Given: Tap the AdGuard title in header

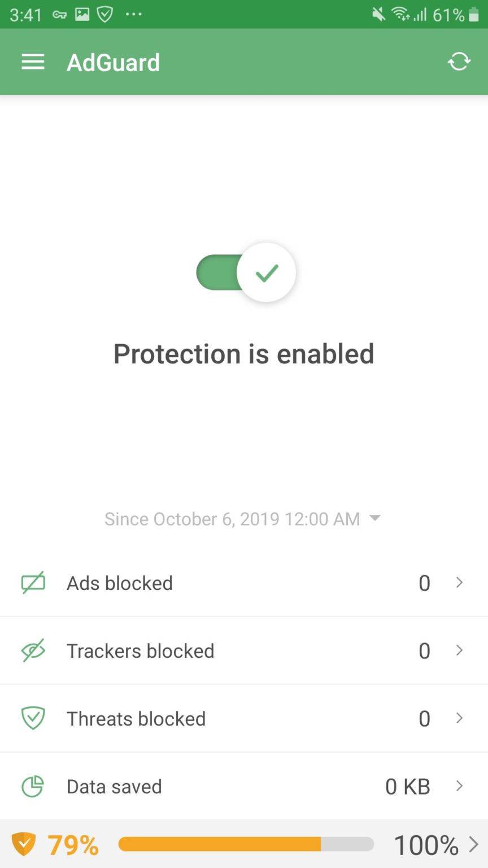Looking at the screenshot, I should coord(113,62).
